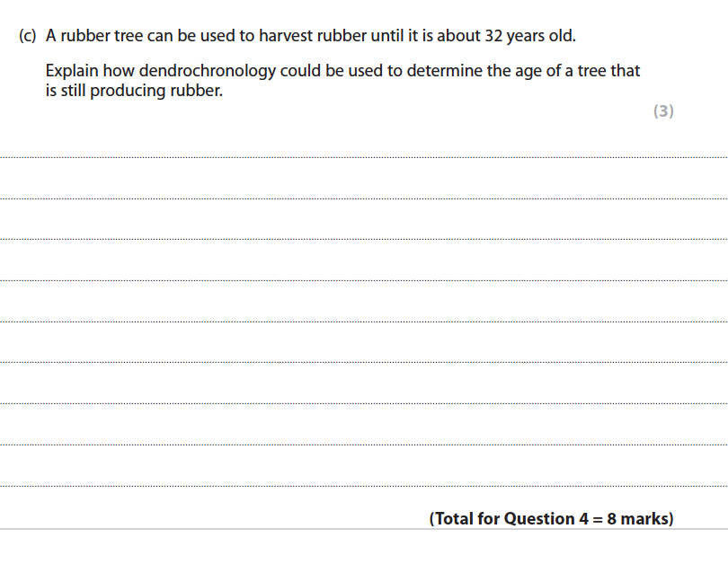Click the "8 marks)" total text
The height and width of the screenshot is (564, 728).
640,518
